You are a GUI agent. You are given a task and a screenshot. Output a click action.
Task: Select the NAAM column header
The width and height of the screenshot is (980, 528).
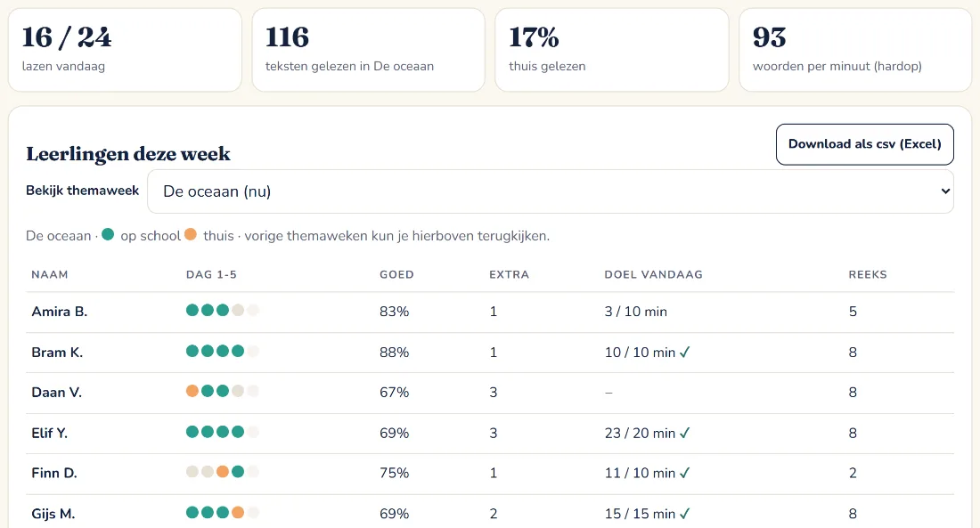tap(50, 274)
